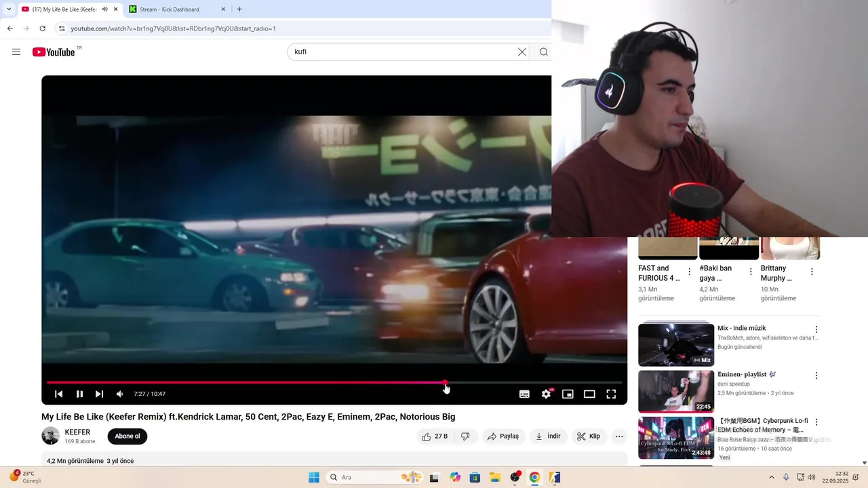The image size is (868, 488).
Task: Go to the YouTube home logo
Action: pyautogui.click(x=54, y=52)
